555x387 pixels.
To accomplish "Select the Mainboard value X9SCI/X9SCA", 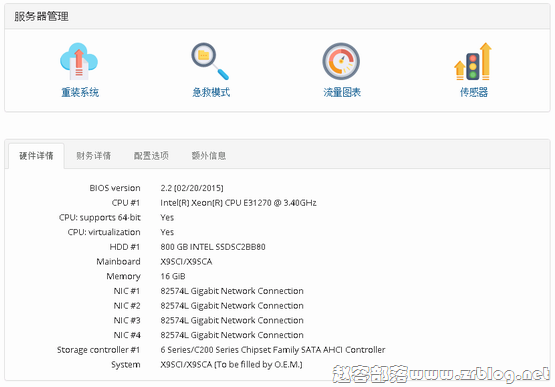I will (x=186, y=262).
